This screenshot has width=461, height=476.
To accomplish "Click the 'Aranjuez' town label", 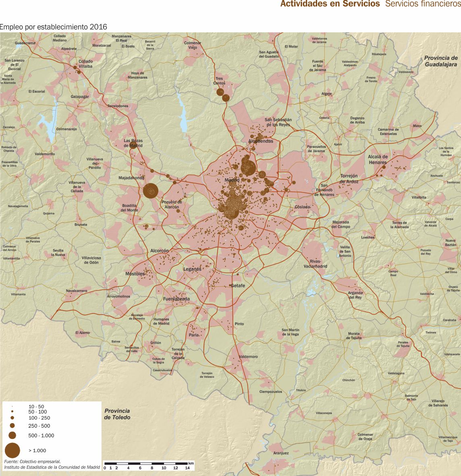I will point(281,453).
